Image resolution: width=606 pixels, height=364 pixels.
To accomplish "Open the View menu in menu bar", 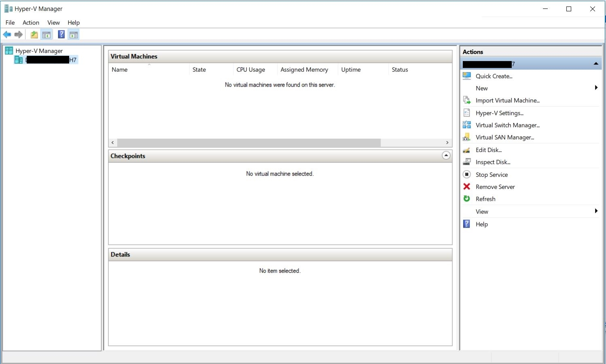I will [53, 23].
